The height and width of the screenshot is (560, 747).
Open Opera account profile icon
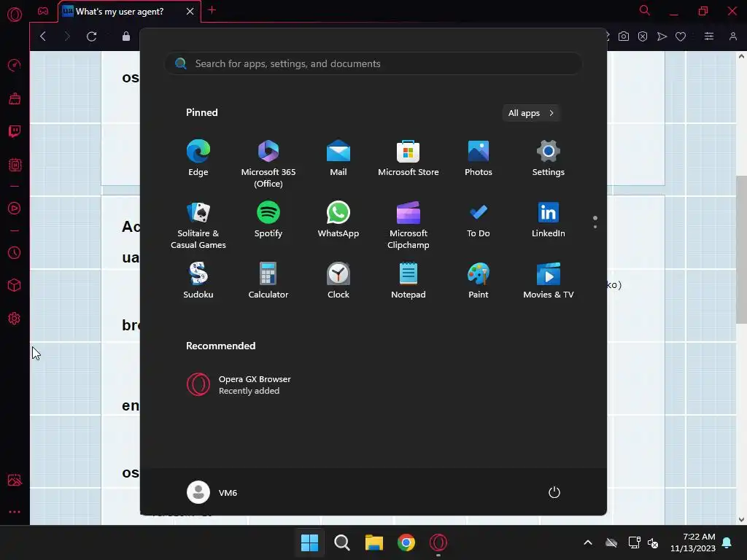point(733,36)
